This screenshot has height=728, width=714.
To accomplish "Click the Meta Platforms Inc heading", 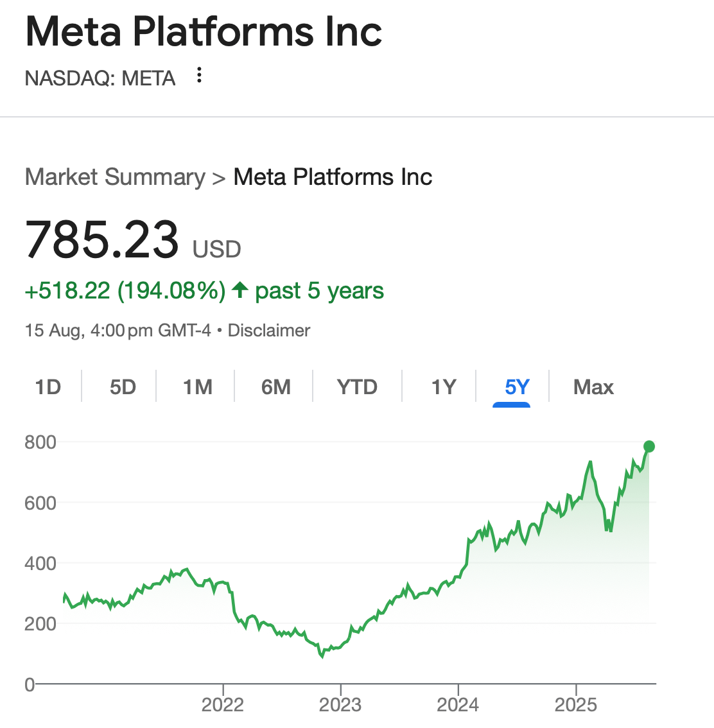I will coord(204,31).
